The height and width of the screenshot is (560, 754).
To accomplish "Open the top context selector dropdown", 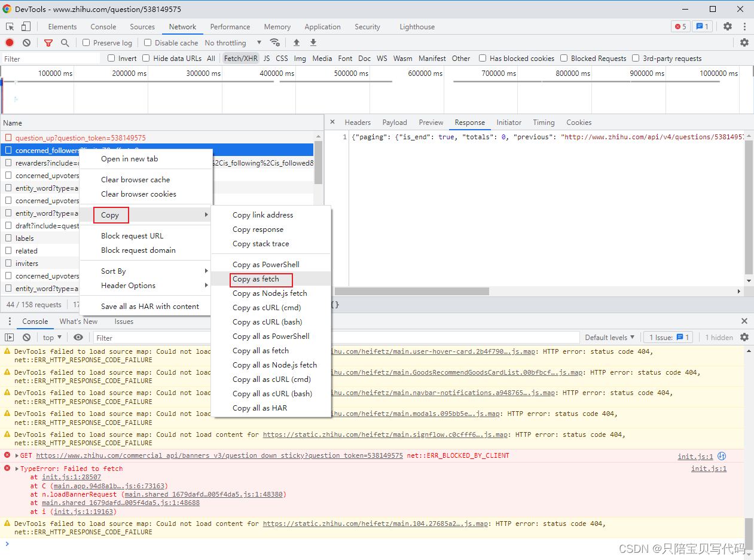I will [53, 338].
